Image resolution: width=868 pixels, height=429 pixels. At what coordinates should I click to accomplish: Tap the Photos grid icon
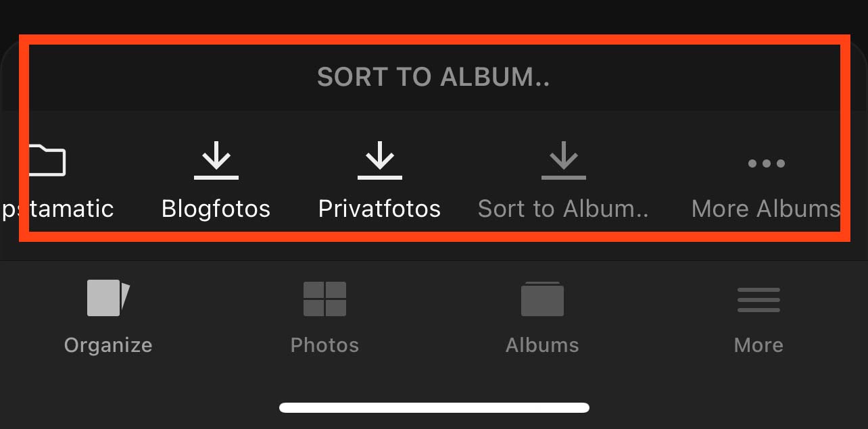324,299
